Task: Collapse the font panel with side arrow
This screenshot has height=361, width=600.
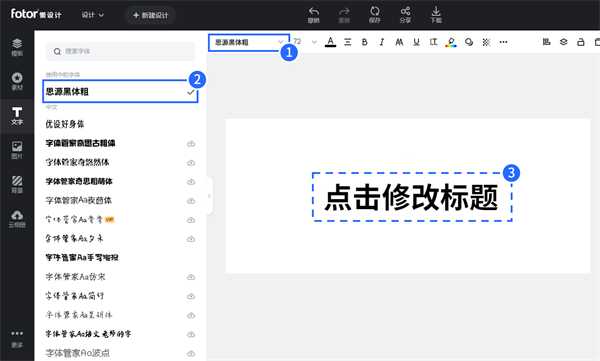Action: coord(209,196)
